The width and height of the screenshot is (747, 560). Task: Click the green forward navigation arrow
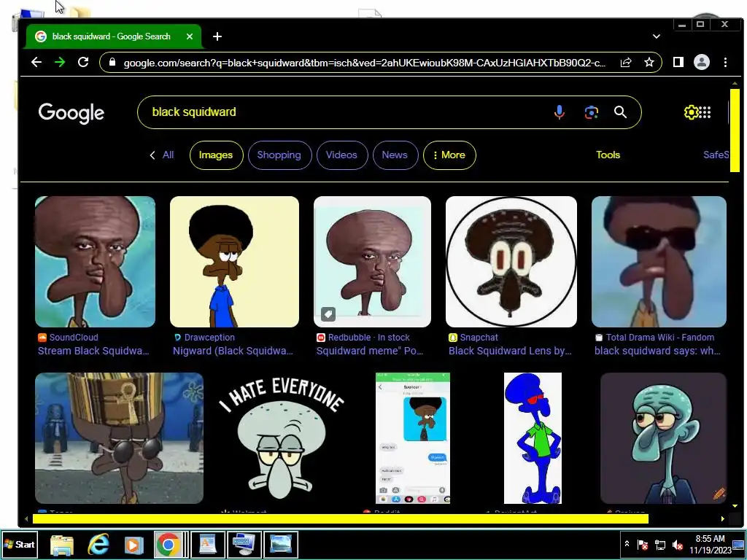tap(60, 62)
